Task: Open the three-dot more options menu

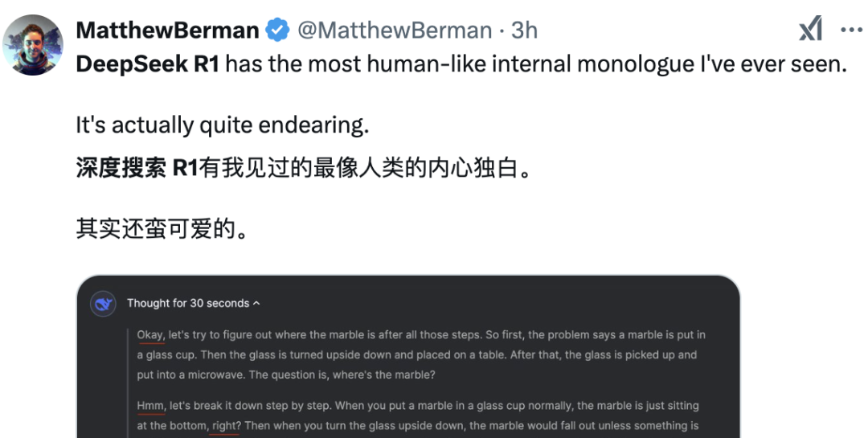Action: pyautogui.click(x=851, y=30)
